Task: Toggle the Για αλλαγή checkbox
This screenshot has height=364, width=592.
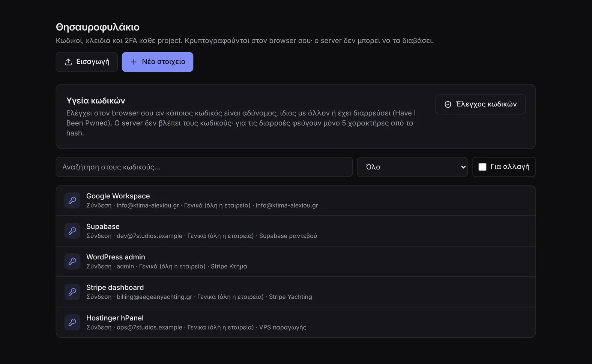Action: (x=482, y=167)
